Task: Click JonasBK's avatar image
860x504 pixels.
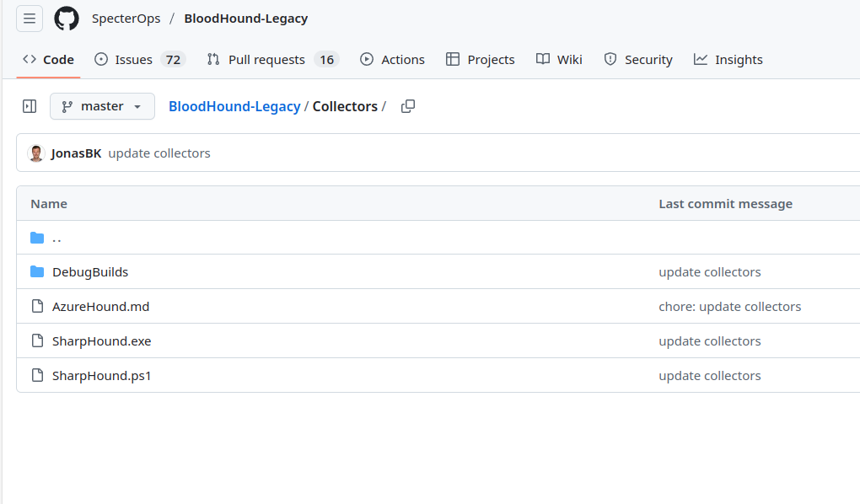Action: [36, 153]
